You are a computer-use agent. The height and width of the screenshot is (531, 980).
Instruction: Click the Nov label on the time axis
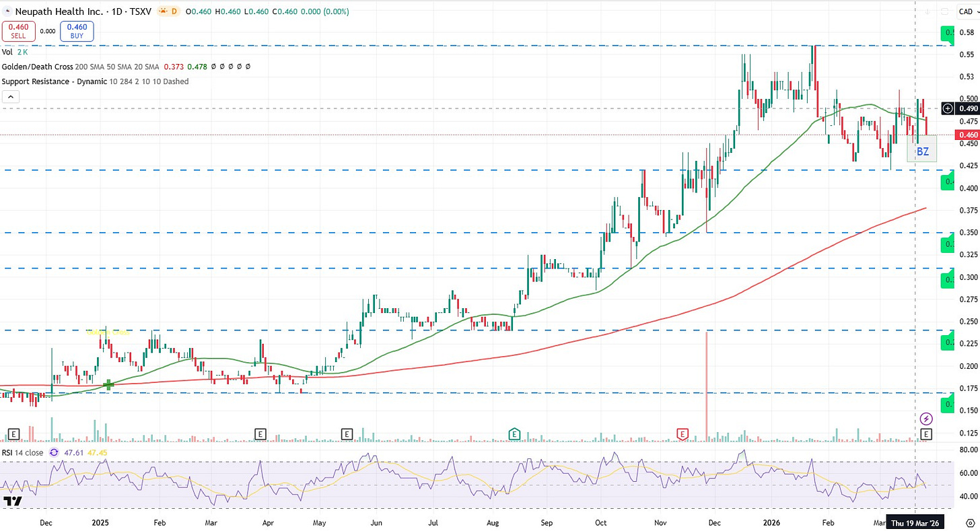(660, 522)
